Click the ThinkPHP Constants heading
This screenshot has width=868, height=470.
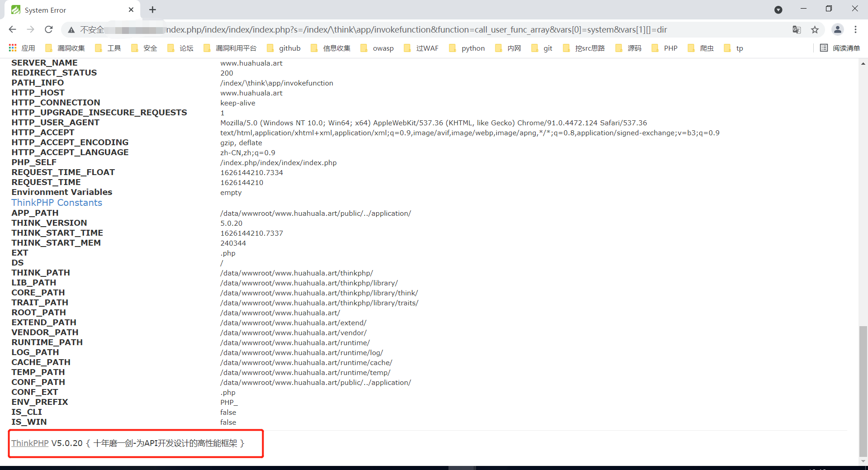click(x=57, y=203)
